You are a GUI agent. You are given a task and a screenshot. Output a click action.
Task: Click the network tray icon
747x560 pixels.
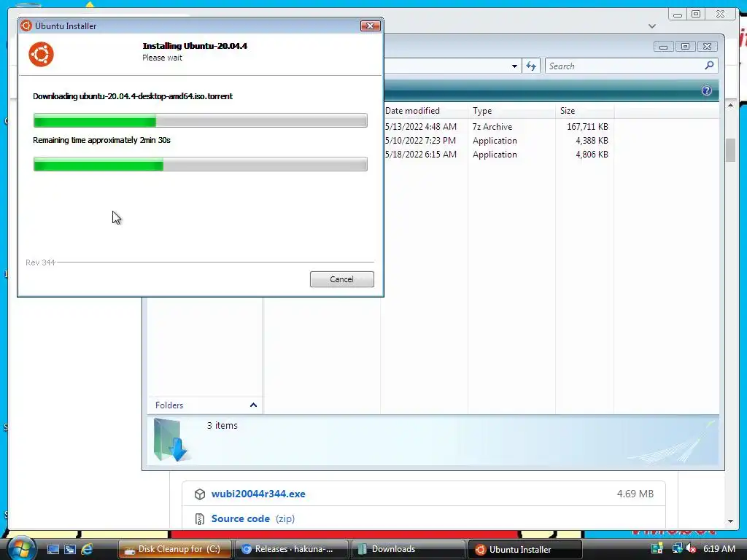(x=677, y=548)
